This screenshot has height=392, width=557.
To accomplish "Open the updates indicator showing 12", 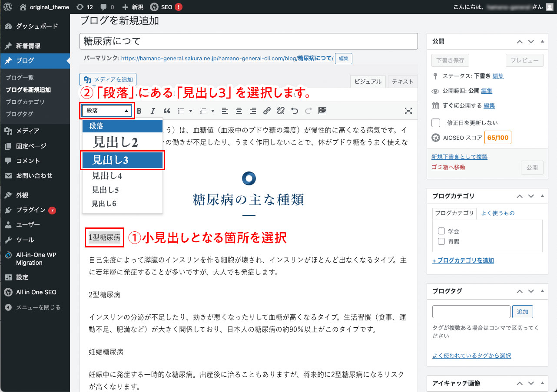I will [x=84, y=7].
